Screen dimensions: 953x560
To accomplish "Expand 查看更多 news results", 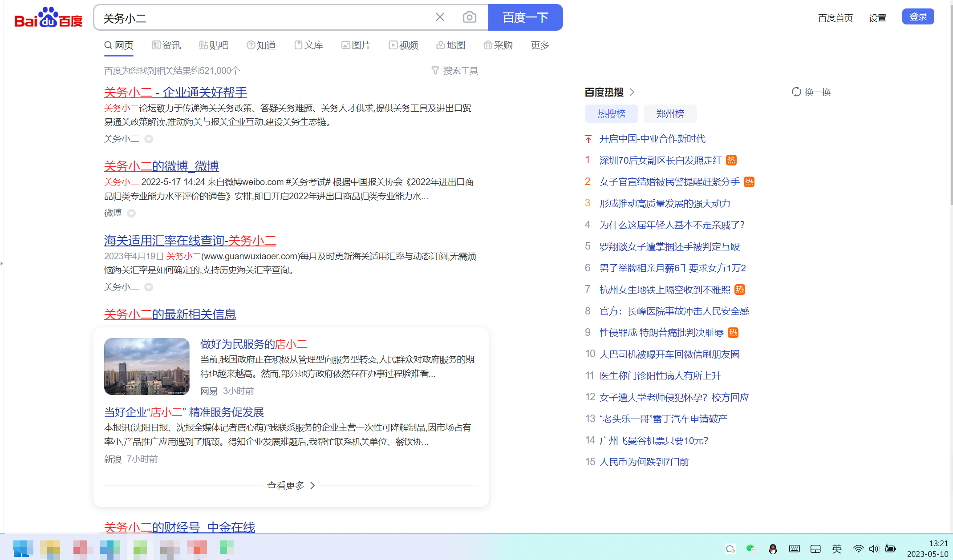I will coord(291,485).
